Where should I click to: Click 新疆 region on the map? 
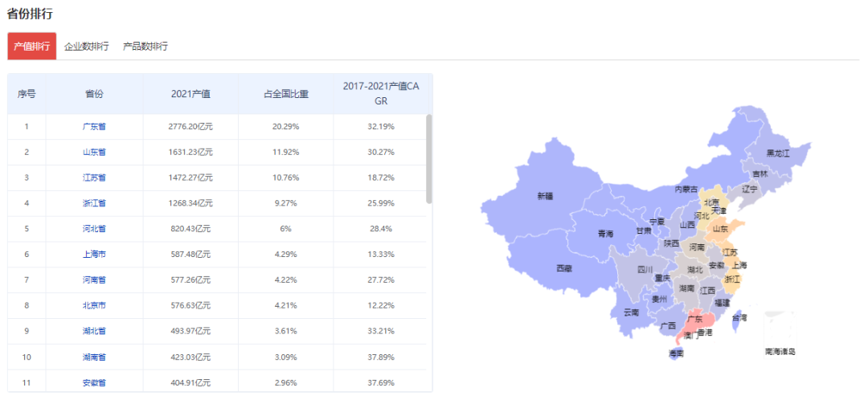click(546, 196)
